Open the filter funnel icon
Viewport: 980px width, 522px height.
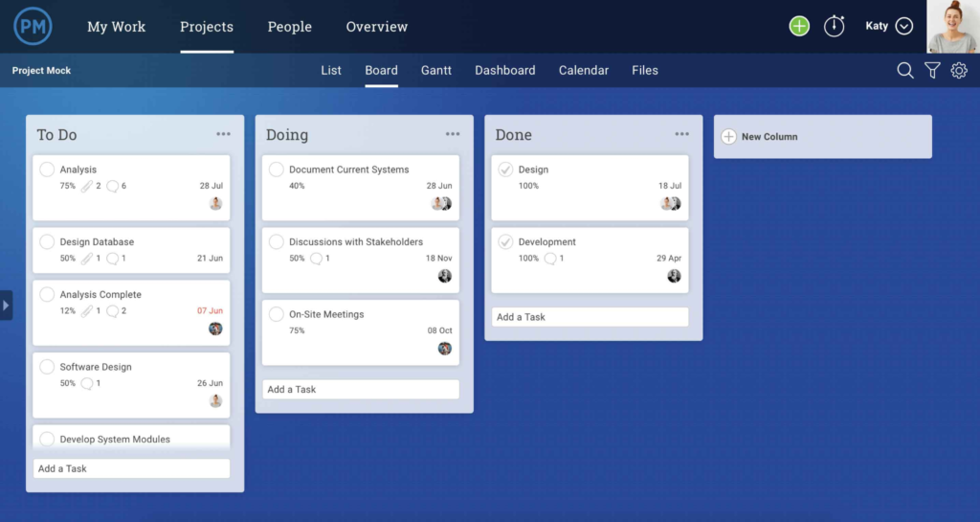[932, 70]
